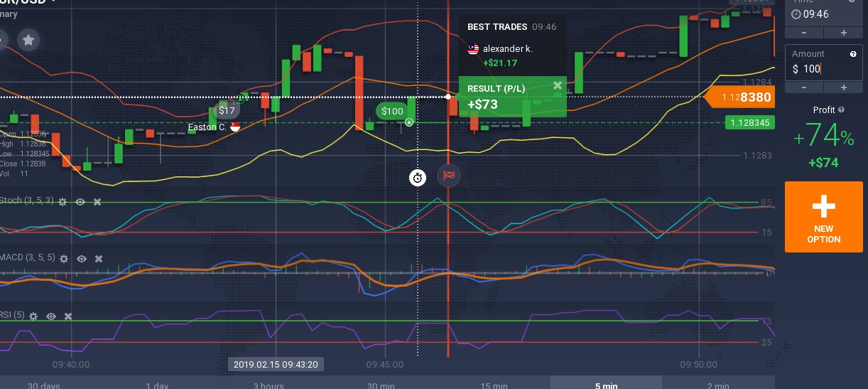Click the Stoch level 15 label
868x389 pixels.
tap(766, 233)
